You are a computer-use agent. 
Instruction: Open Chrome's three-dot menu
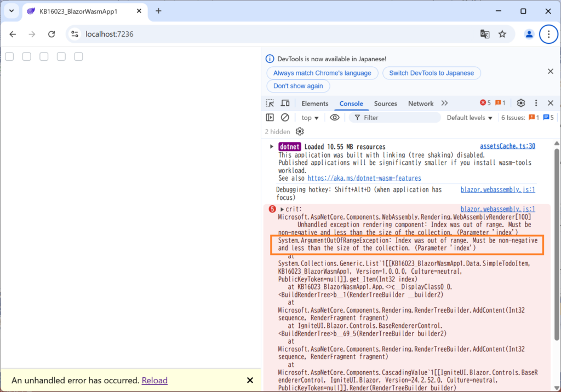(548, 34)
